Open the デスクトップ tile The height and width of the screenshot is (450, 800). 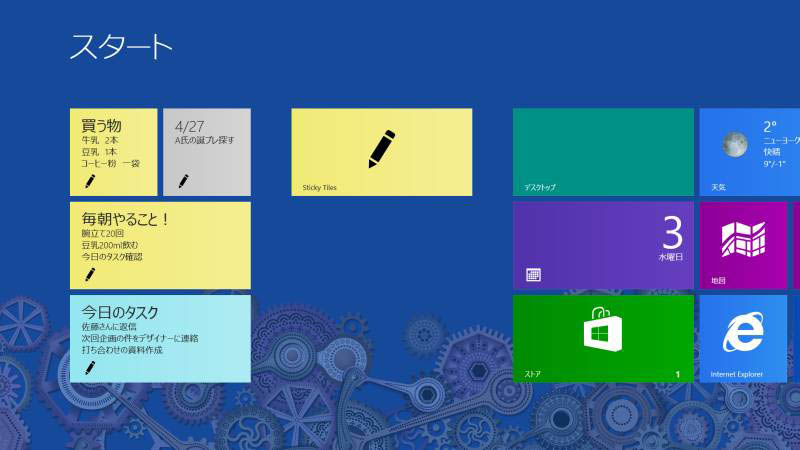603,152
